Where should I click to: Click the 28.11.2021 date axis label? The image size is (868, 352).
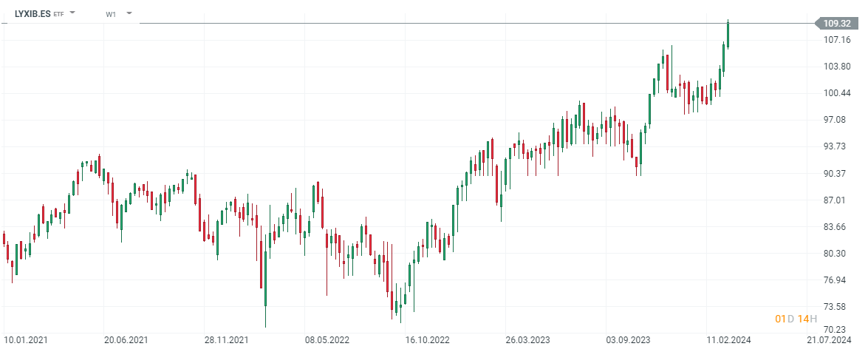pyautogui.click(x=227, y=340)
